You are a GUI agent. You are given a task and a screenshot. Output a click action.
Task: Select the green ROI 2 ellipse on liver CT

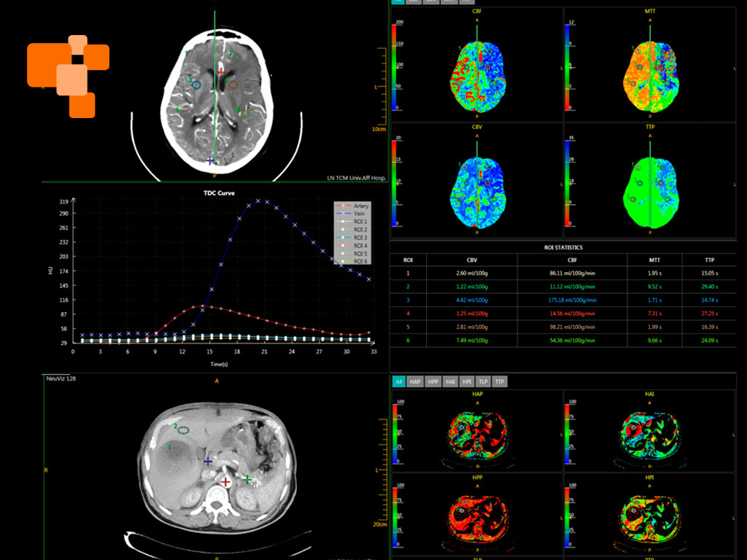click(x=184, y=429)
